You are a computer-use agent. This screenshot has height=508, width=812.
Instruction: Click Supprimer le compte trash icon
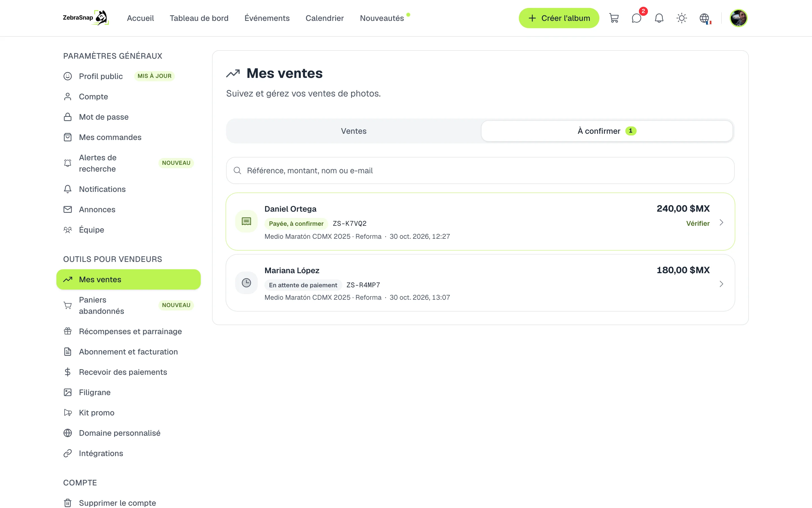point(67,503)
